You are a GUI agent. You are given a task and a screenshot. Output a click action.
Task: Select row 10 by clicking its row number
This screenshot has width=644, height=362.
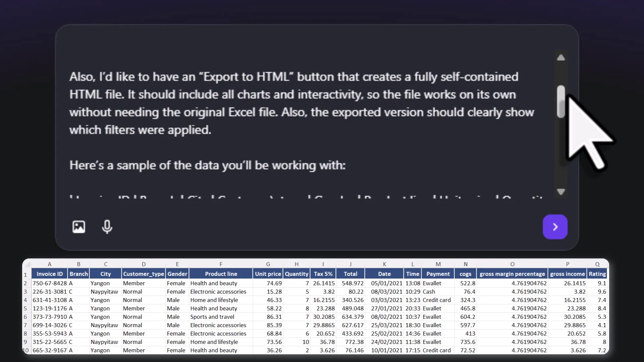click(x=25, y=350)
